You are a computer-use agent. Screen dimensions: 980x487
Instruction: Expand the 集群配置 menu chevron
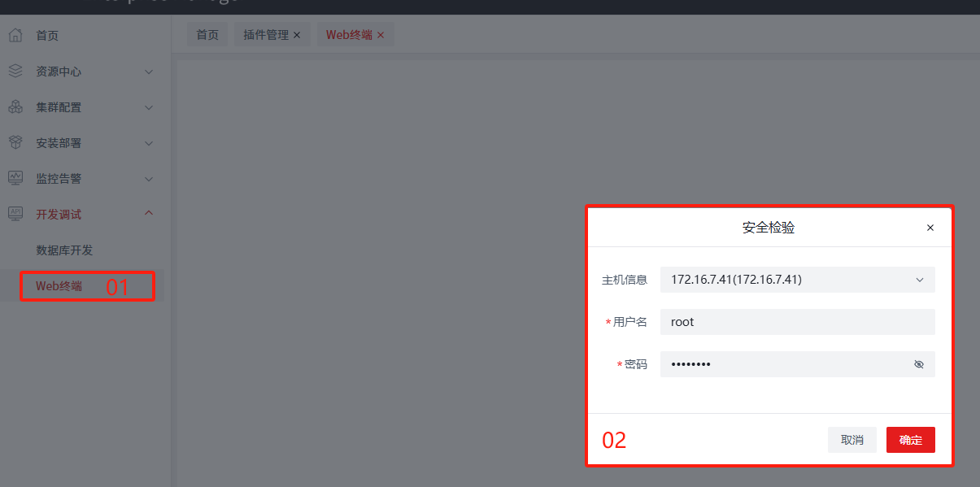click(149, 107)
